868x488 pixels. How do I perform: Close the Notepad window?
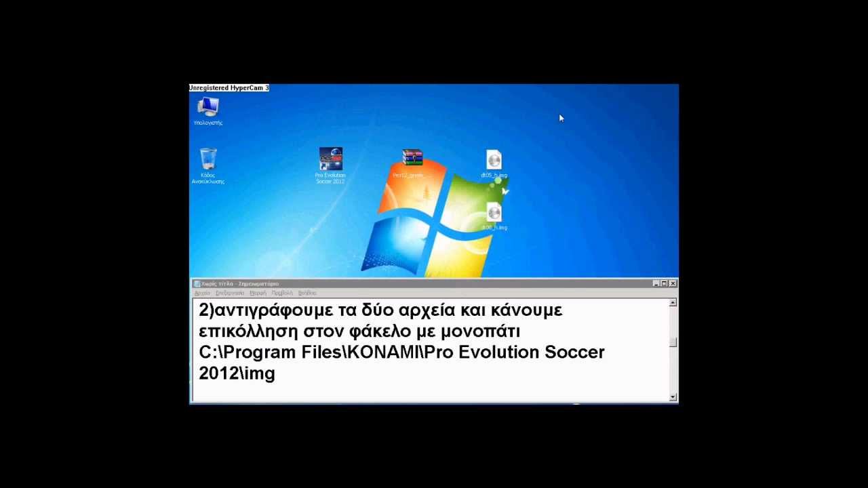[673, 283]
